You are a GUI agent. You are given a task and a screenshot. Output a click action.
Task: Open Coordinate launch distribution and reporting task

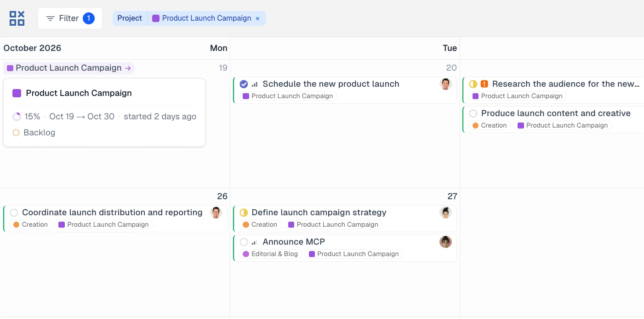point(112,213)
